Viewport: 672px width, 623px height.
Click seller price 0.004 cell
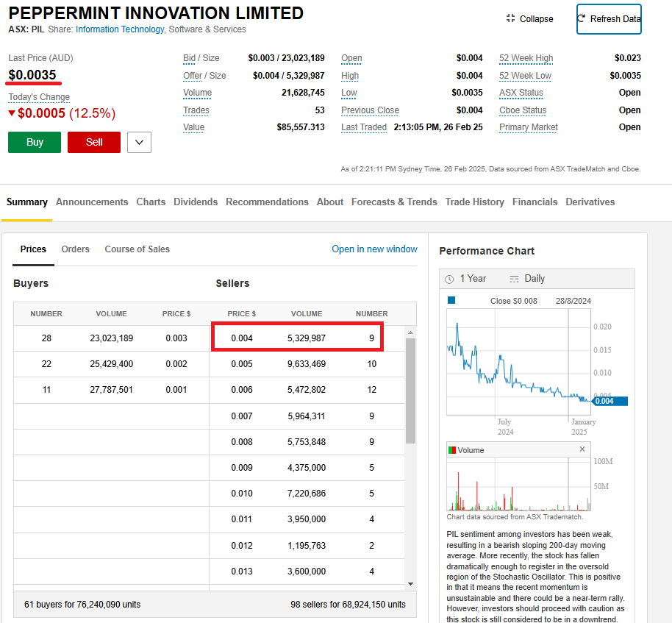(x=242, y=338)
